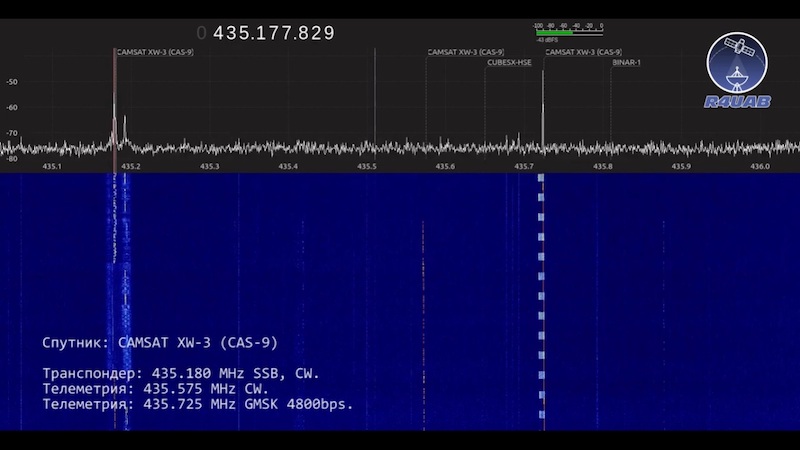The width and height of the screenshot is (800, 450).
Task: Select the leftmost CAMSAT XW-3 (CAS-9) marker label
Action: 155,52
